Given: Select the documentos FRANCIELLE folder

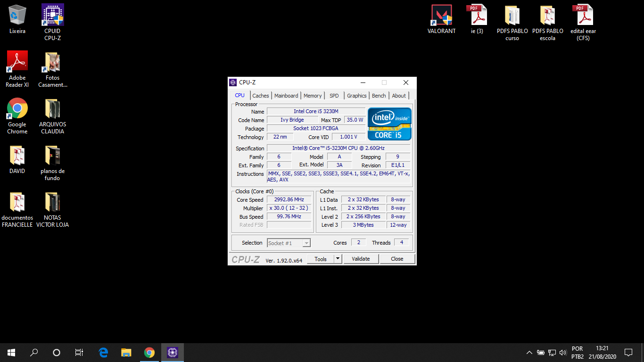Looking at the screenshot, I should point(17,209).
